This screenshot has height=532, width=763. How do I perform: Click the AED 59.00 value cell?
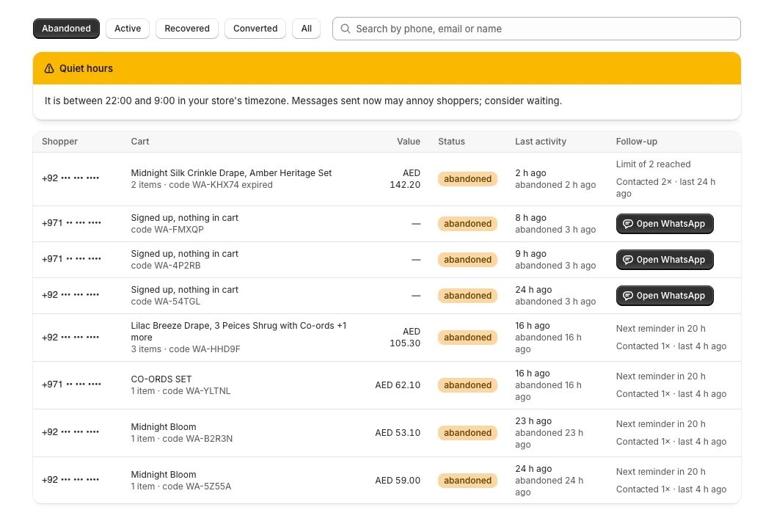398,481
